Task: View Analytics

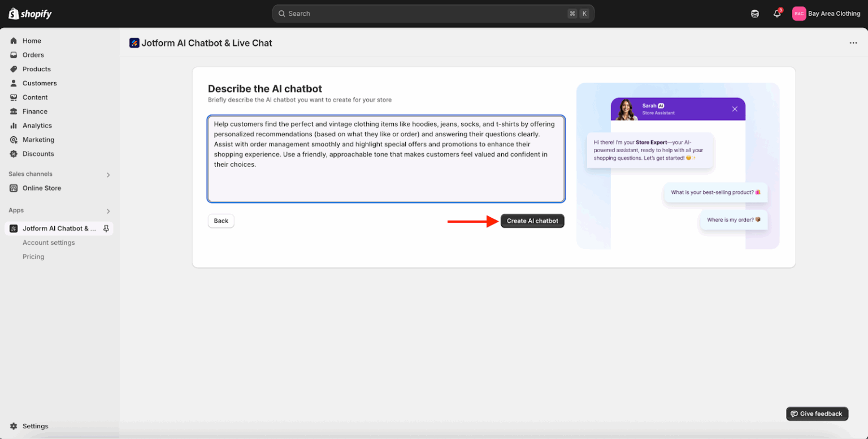Action: click(37, 125)
